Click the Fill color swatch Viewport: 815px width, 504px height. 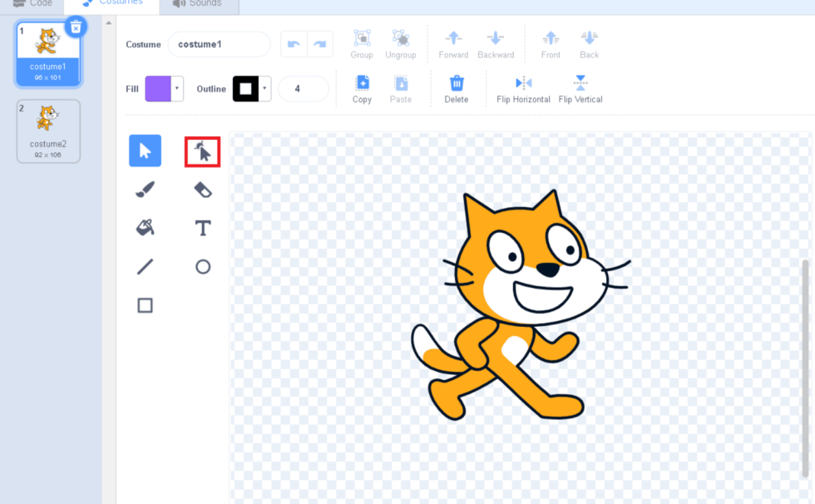(159, 88)
